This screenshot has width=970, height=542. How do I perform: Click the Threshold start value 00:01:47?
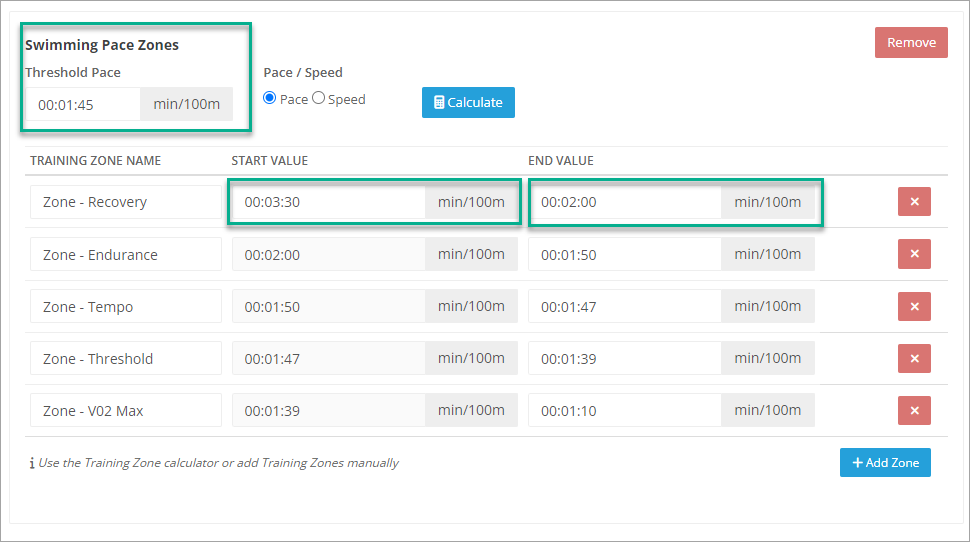click(x=328, y=358)
